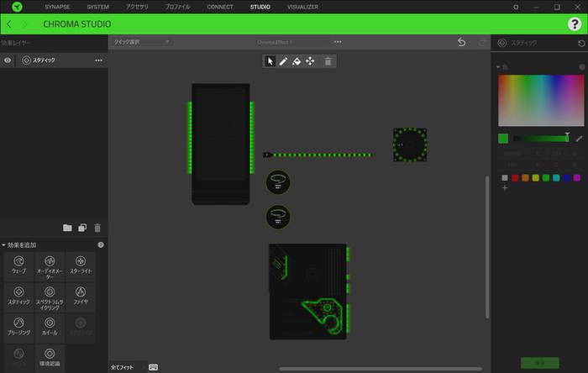Select the pen drawing tool
The height and width of the screenshot is (373, 588).
283,61
